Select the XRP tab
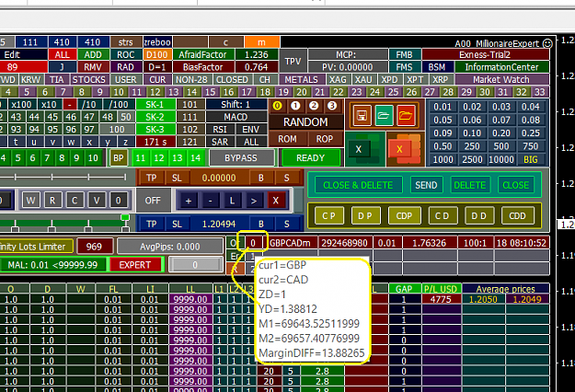This screenshot has width=575, height=392. [440, 79]
